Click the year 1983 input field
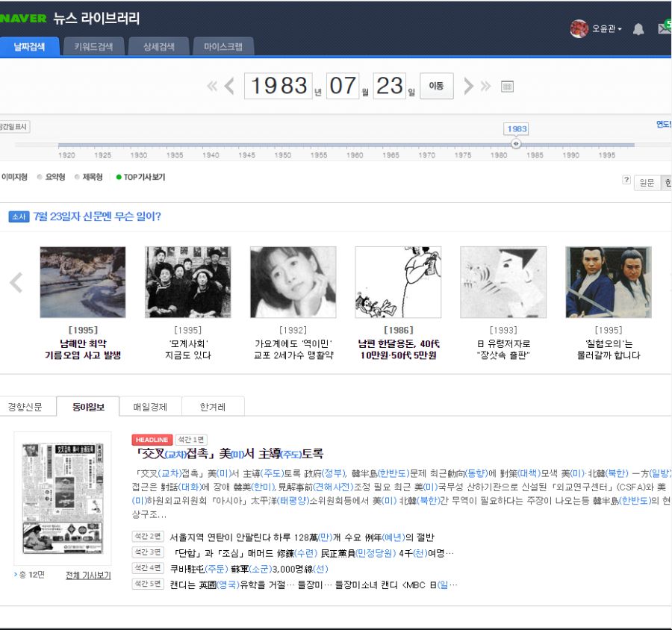 (279, 86)
